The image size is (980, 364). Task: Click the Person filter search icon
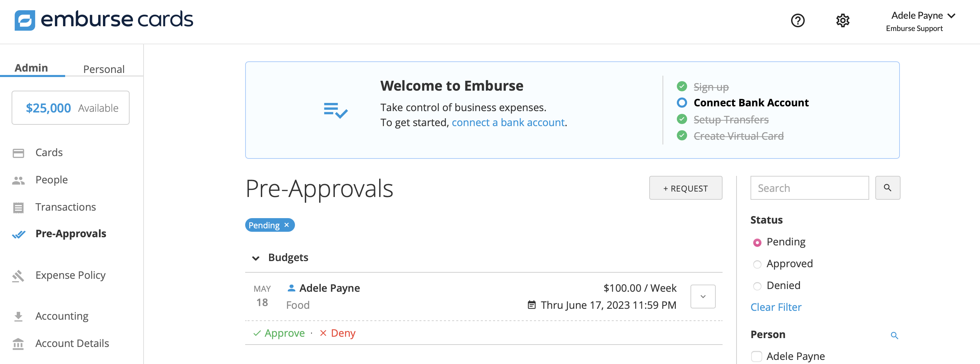[894, 335]
